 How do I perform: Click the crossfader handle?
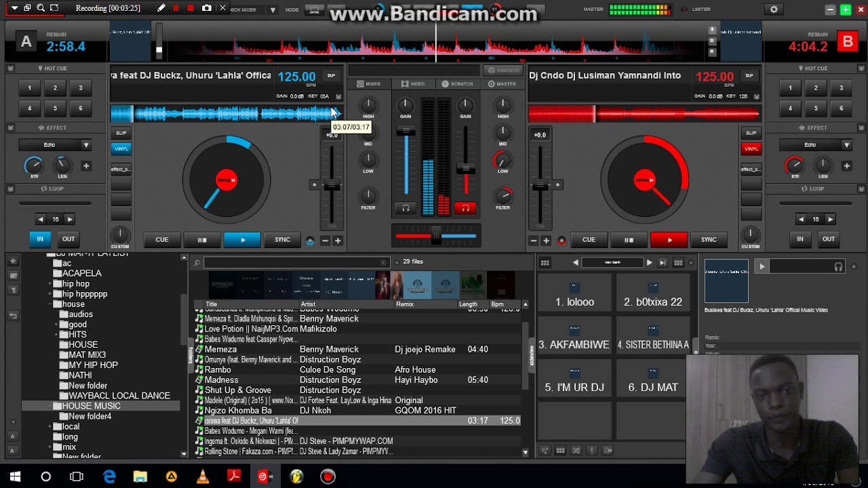(x=436, y=235)
